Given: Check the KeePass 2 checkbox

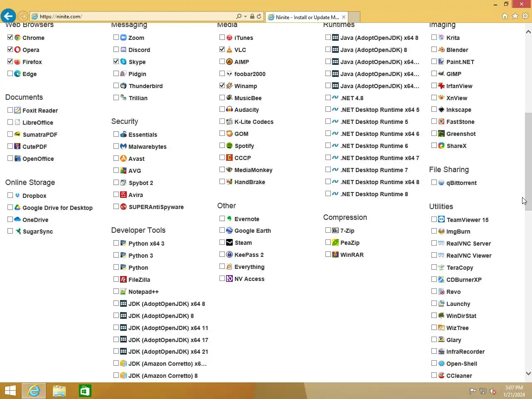Looking at the screenshot, I should click(x=222, y=254).
